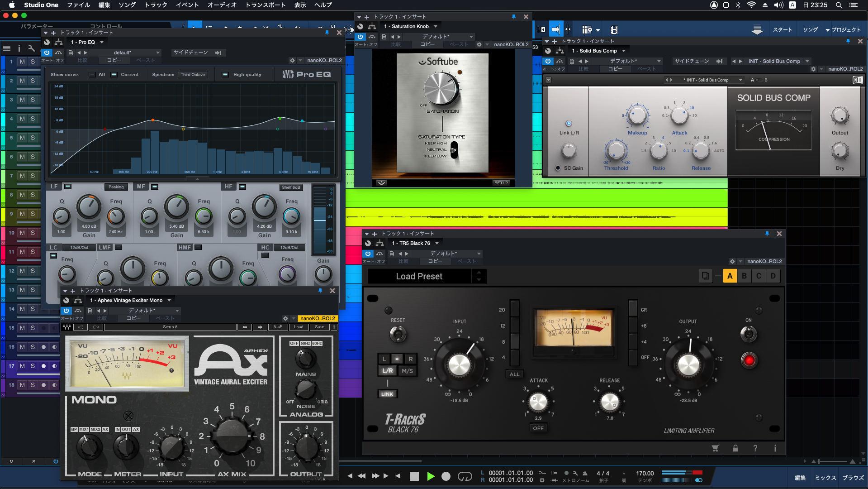868x489 pixels.
Task: Open the オーディオ menu
Action: pyautogui.click(x=222, y=5)
